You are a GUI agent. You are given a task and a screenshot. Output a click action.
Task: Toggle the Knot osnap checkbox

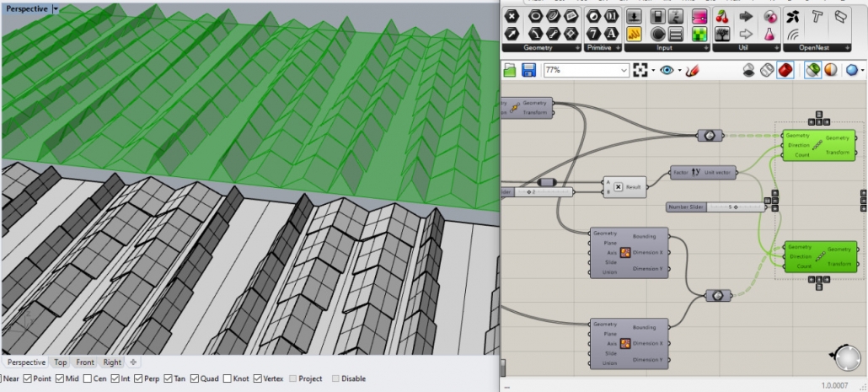pyautogui.click(x=228, y=379)
